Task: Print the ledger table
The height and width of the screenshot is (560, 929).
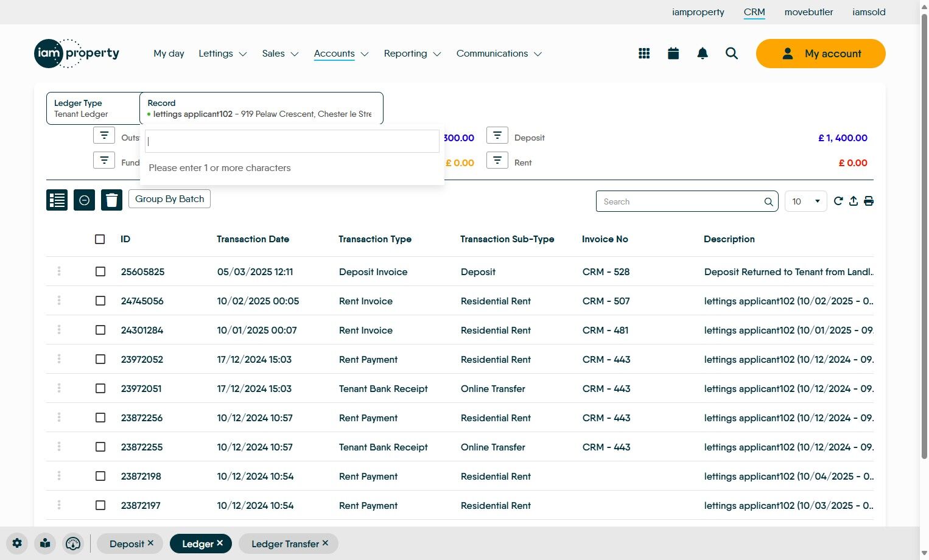Action: click(x=869, y=201)
